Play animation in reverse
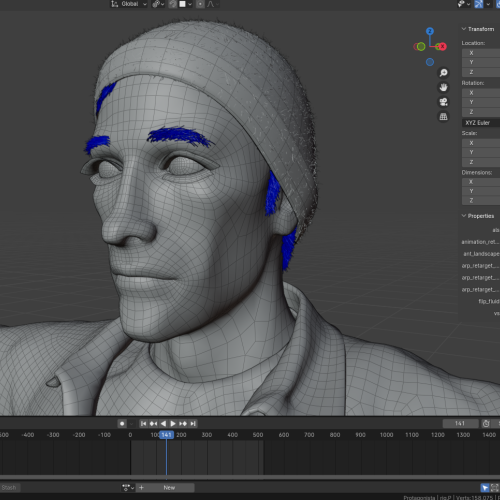The height and width of the screenshot is (500, 500). (163, 424)
